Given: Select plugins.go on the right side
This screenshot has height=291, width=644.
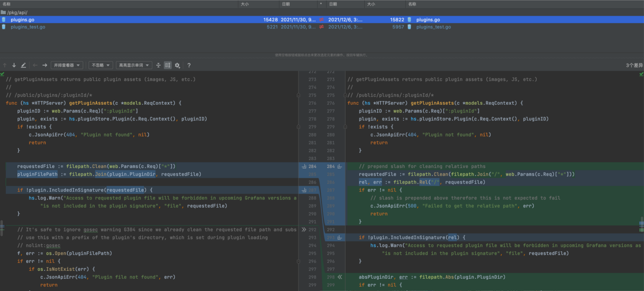Looking at the screenshot, I should click(428, 20).
